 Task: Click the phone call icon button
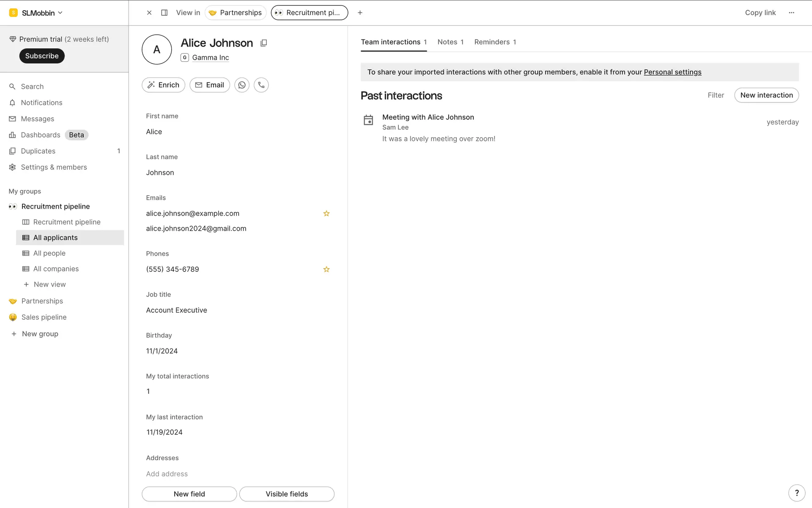pyautogui.click(x=261, y=85)
